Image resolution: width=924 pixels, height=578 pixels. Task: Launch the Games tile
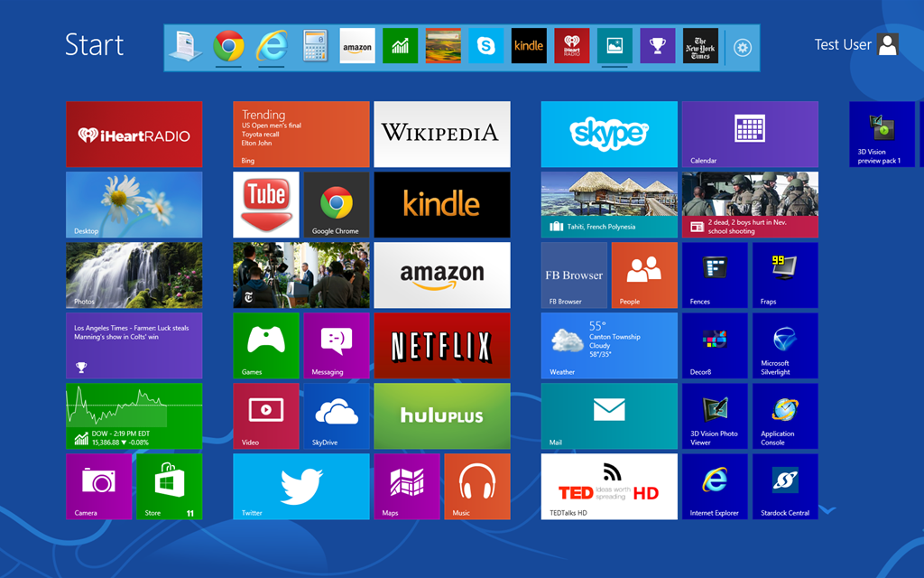[x=266, y=346]
